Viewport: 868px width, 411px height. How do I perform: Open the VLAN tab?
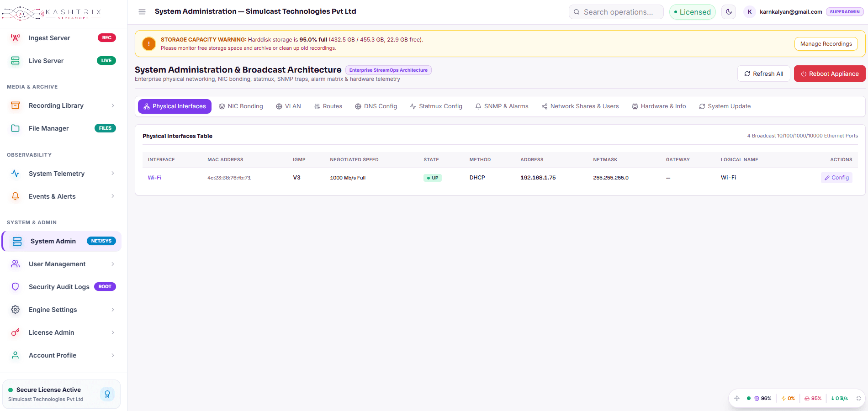[288, 106]
